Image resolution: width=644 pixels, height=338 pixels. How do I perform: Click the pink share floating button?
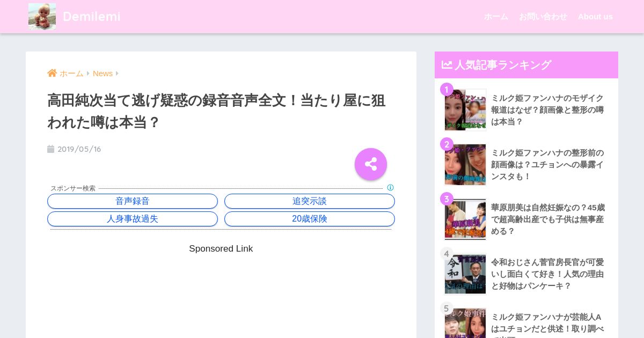coord(371,164)
